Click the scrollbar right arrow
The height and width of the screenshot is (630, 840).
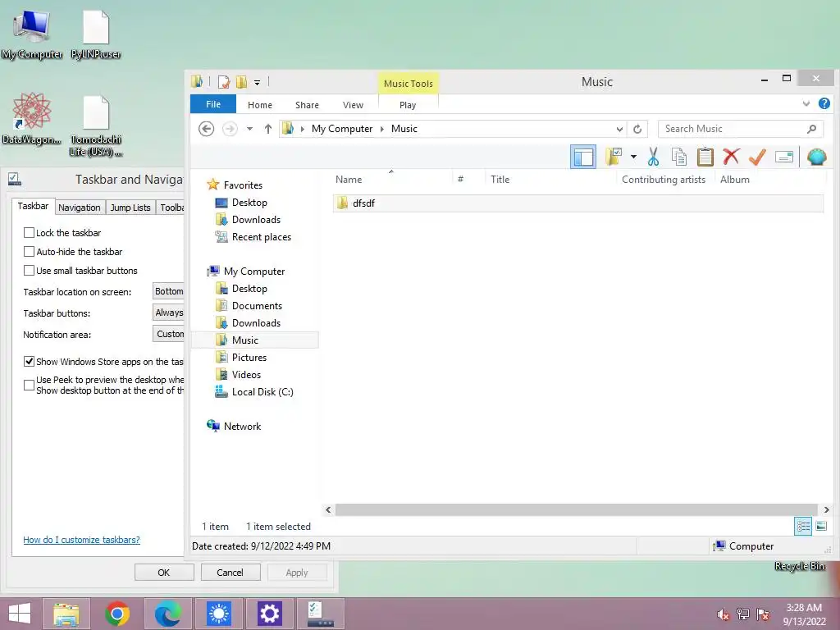826,509
